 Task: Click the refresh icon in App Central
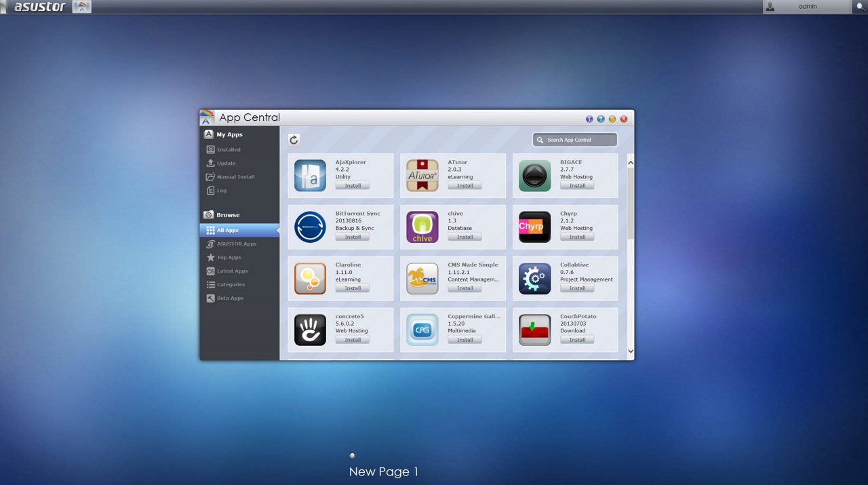tap(294, 140)
